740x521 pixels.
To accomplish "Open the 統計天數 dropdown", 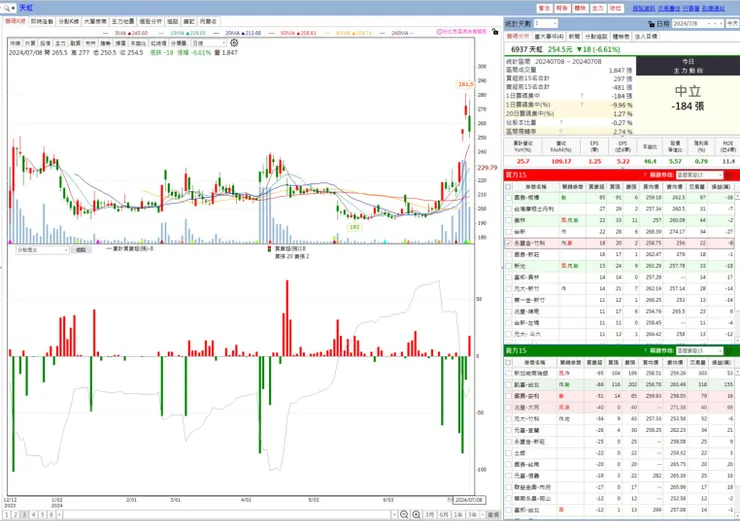I will coord(546,24).
